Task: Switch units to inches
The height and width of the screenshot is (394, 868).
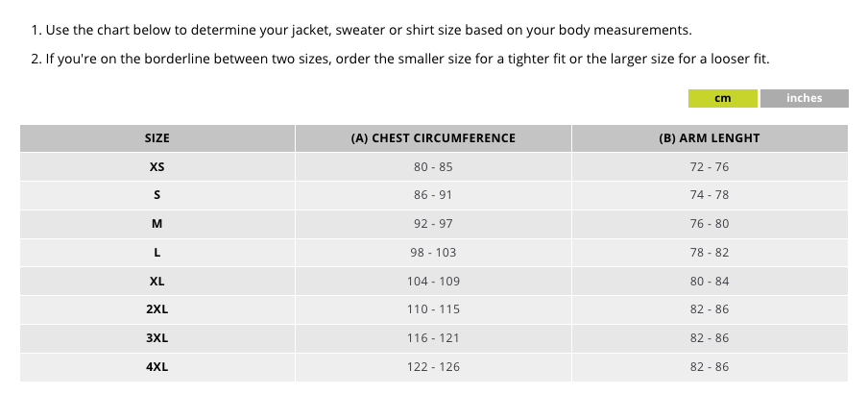Action: pos(804,98)
